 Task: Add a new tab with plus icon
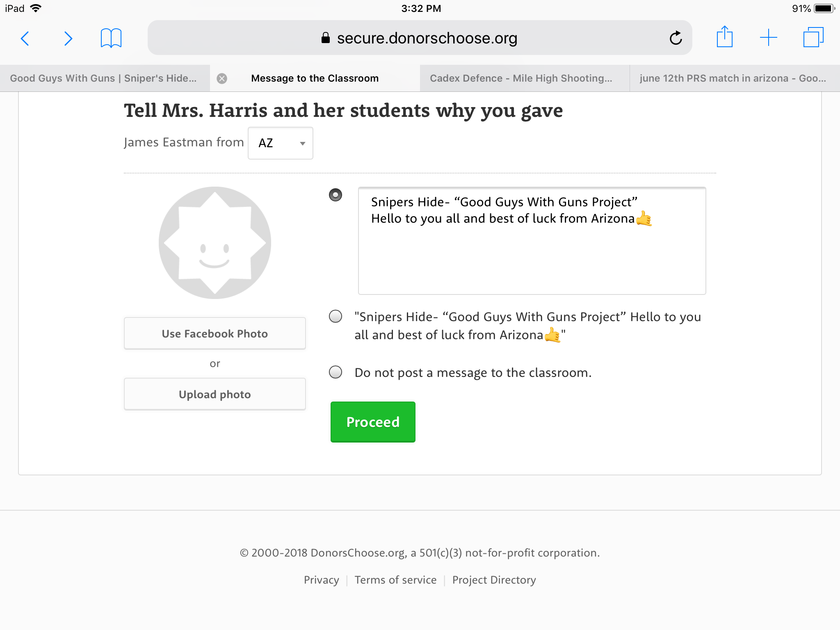click(768, 38)
